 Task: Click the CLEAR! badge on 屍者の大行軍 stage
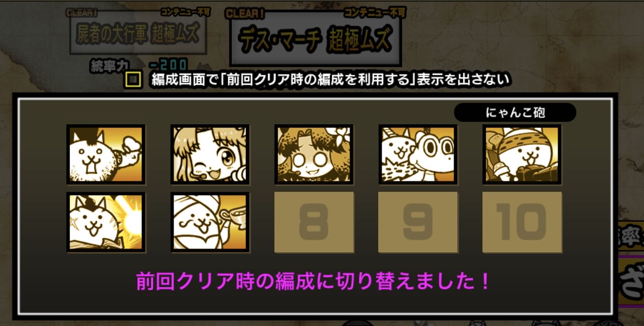pos(82,12)
